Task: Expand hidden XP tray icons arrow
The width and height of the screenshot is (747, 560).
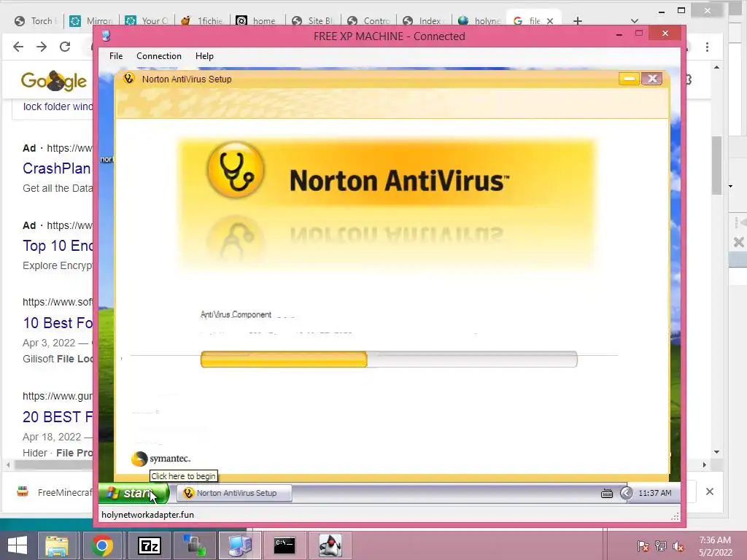Action: (x=626, y=493)
